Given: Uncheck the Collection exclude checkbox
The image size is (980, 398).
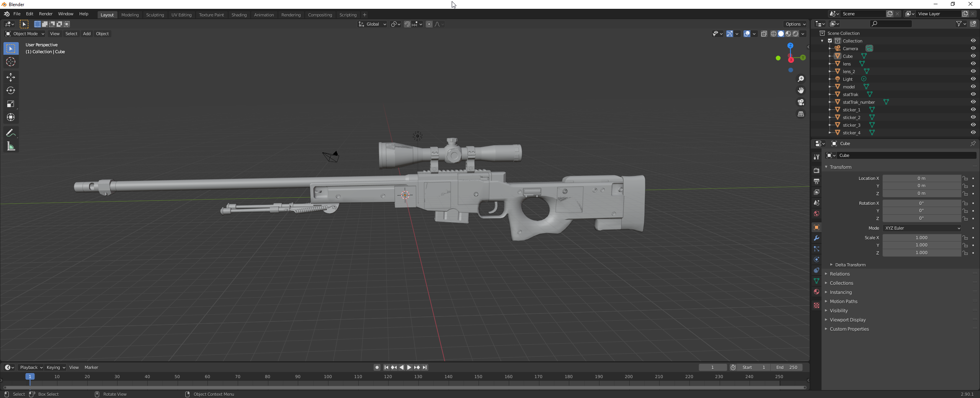Looking at the screenshot, I should [x=830, y=41].
